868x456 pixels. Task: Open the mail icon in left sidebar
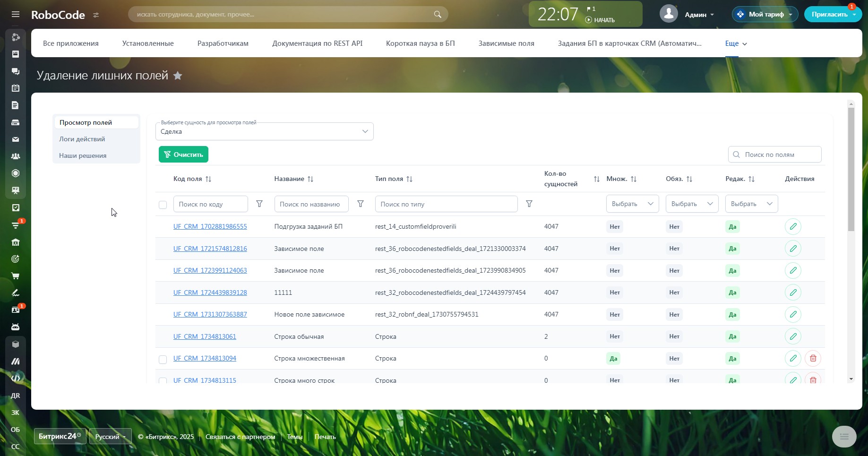[x=16, y=139]
